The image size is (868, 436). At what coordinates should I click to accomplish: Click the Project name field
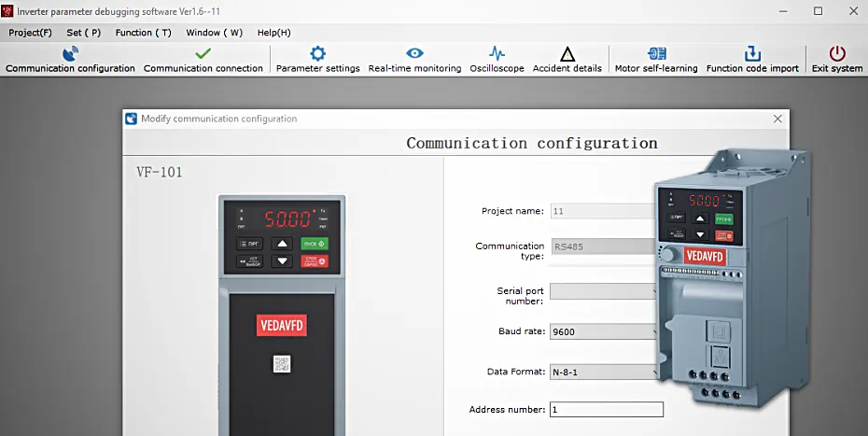(603, 211)
